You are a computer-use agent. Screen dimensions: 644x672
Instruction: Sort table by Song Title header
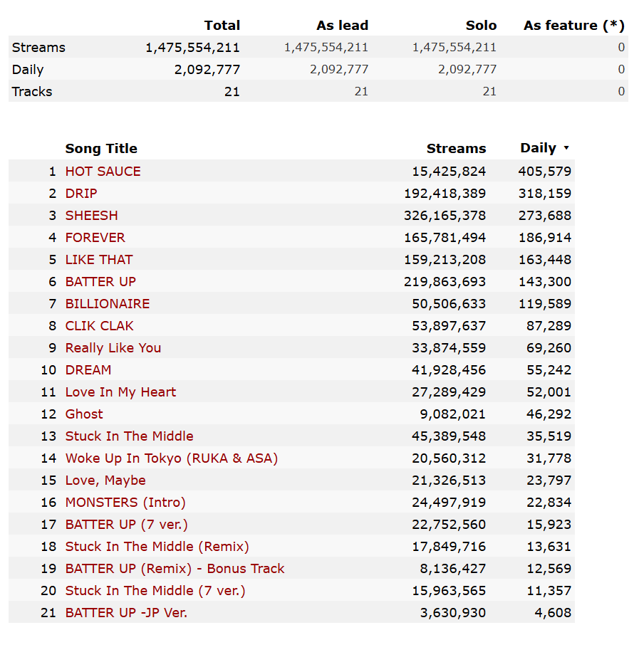click(101, 148)
